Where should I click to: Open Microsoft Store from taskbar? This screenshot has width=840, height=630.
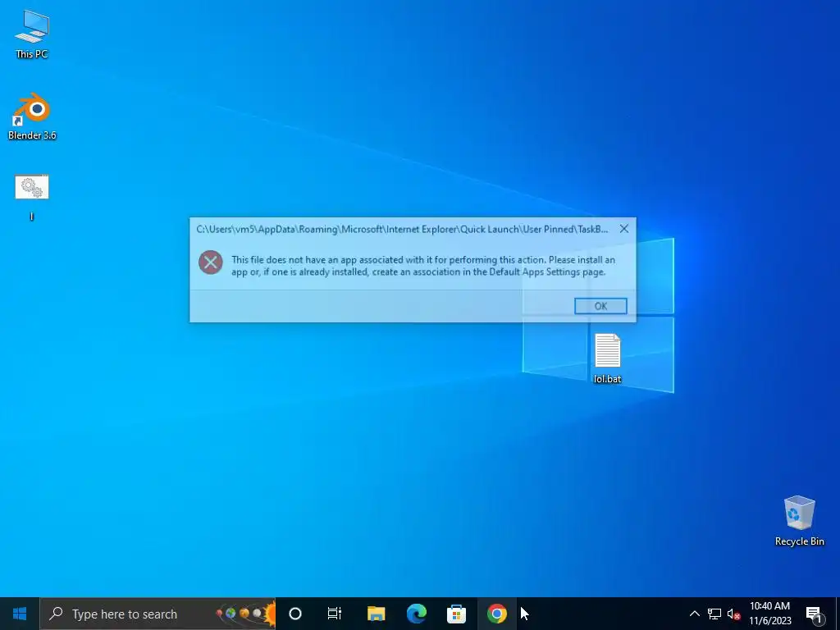(x=456, y=614)
